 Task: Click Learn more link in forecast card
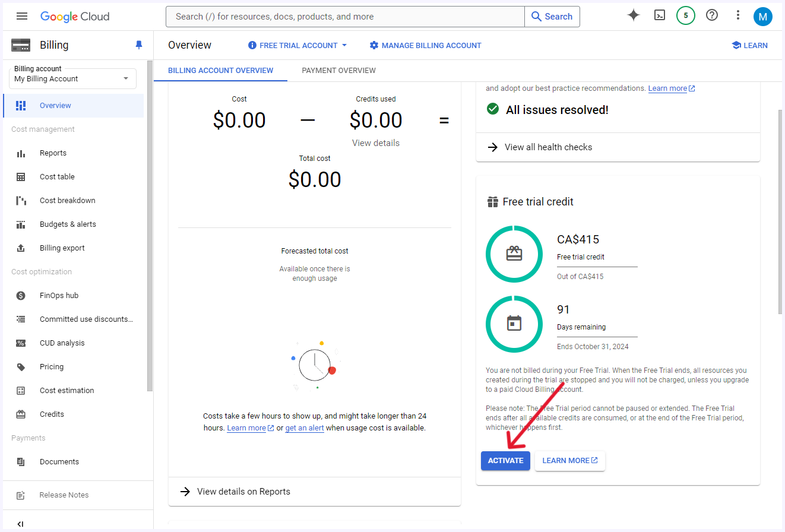pyautogui.click(x=250, y=427)
